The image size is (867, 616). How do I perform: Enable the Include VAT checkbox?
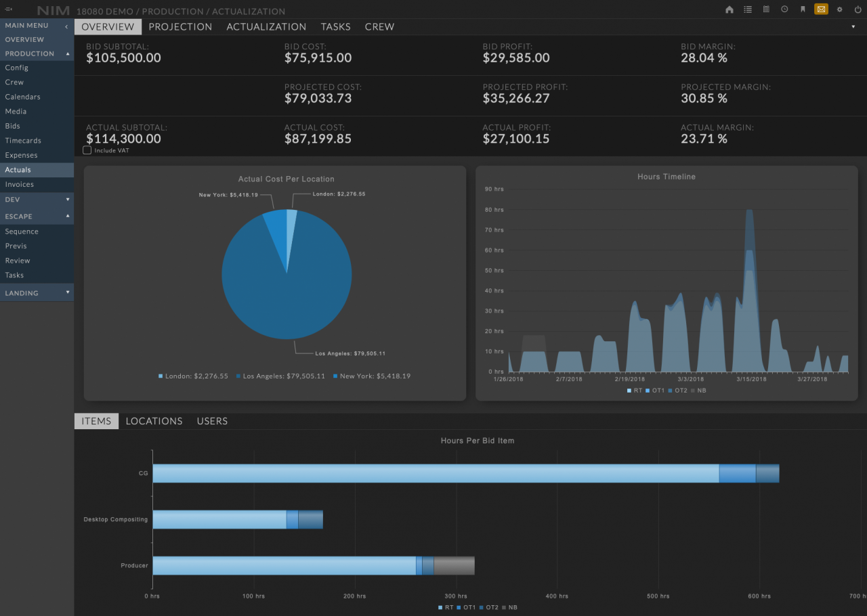(x=87, y=150)
